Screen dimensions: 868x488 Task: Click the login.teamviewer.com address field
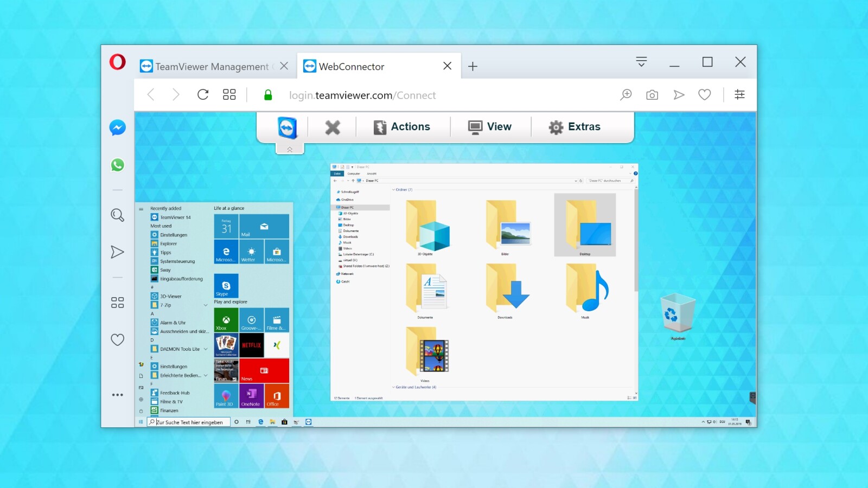pyautogui.click(x=362, y=95)
